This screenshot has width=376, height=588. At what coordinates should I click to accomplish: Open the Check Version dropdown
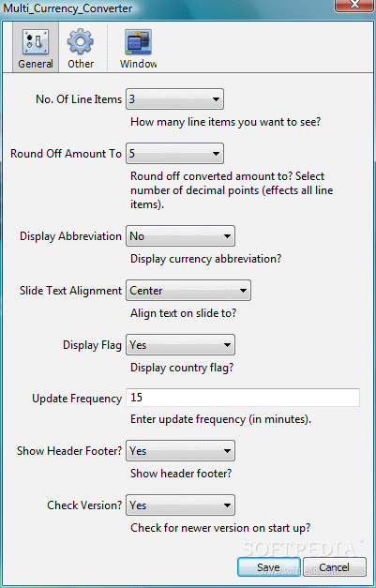point(180,505)
